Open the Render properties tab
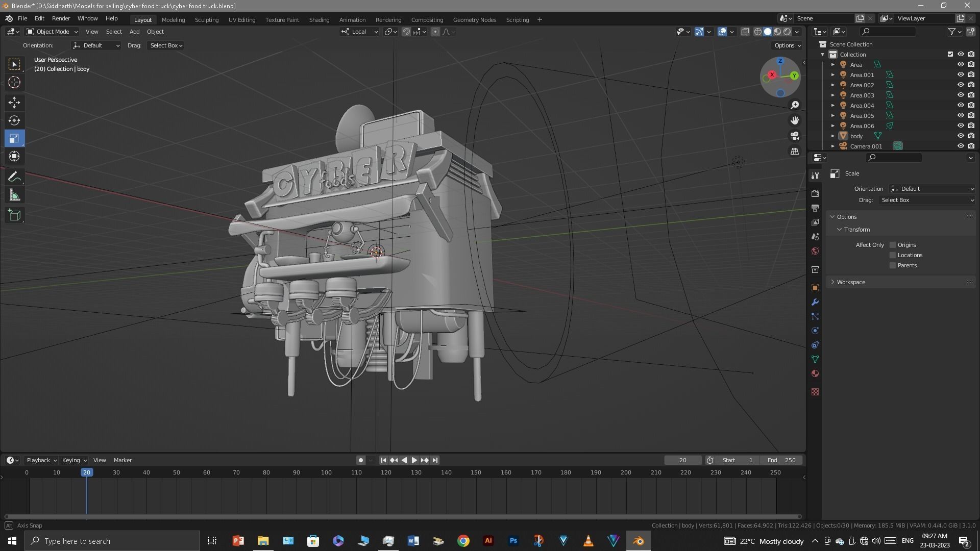This screenshot has height=551, width=980. 815,194
